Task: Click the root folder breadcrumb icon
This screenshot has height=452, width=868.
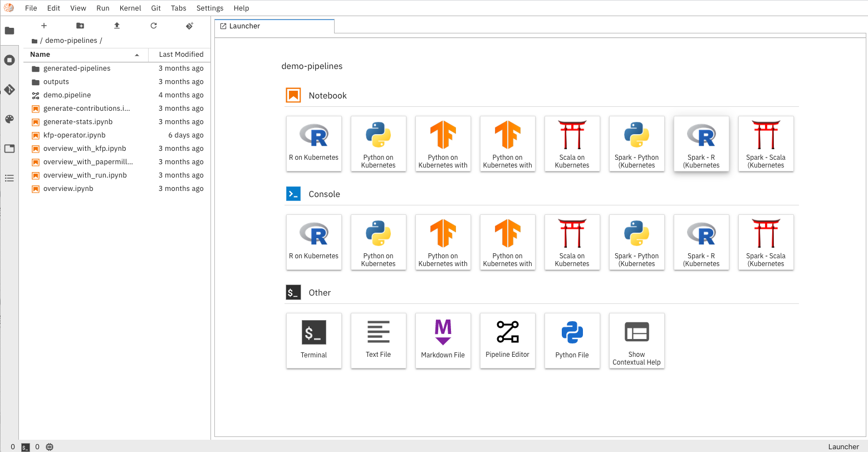Action: click(x=35, y=41)
